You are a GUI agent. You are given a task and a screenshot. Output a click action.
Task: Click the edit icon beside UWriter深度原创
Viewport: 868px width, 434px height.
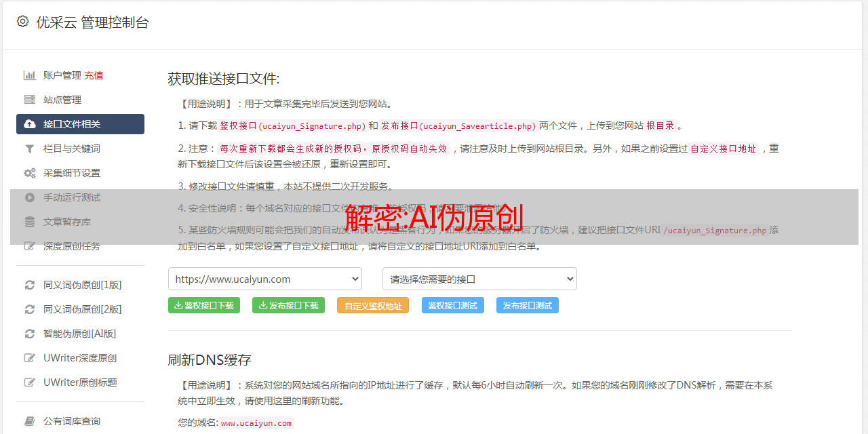click(x=30, y=358)
